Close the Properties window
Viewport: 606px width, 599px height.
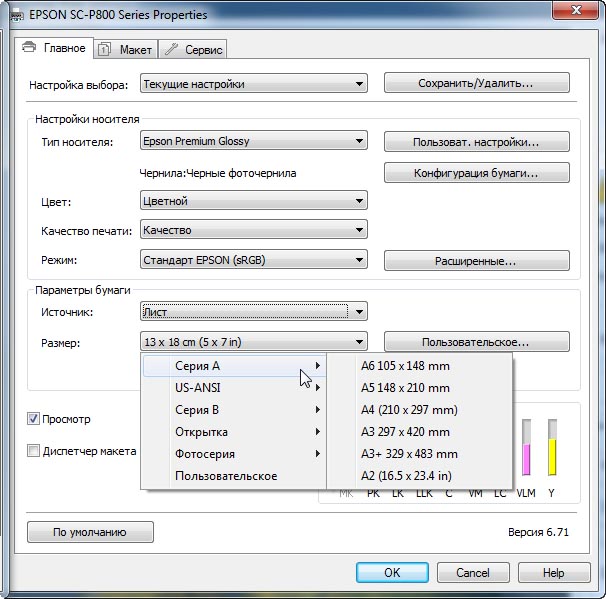575,10
